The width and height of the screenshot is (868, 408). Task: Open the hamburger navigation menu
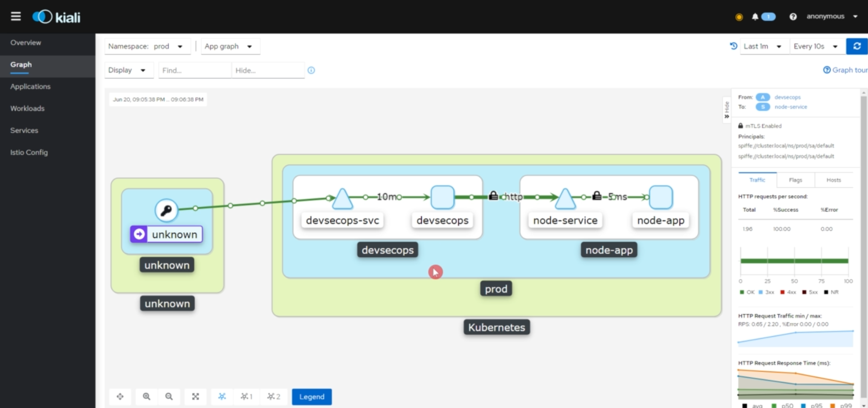click(16, 16)
